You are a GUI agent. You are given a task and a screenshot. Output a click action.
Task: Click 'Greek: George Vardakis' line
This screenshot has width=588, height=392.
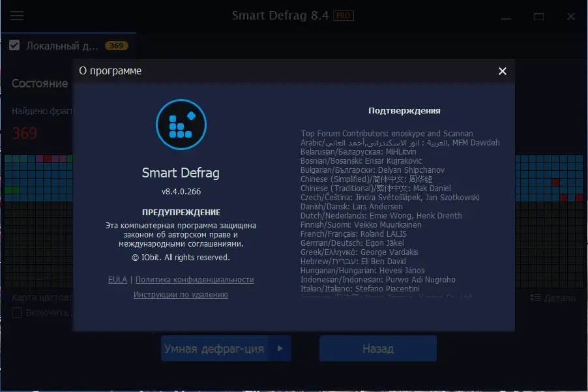click(359, 252)
